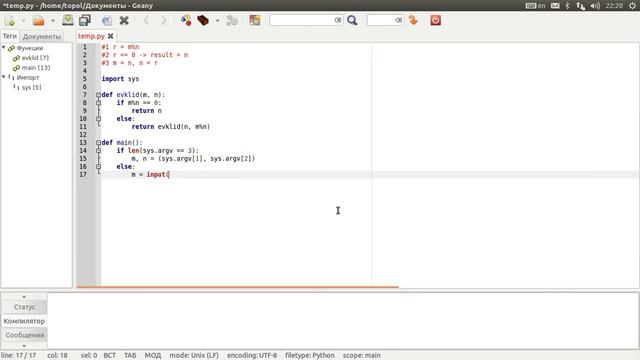The width and height of the screenshot is (640, 360).
Task: Open the color chooser dialog icon
Action: [x=255, y=20]
